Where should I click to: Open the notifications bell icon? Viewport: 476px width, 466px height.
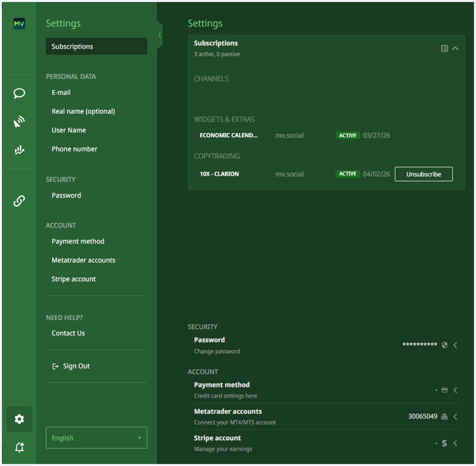click(19, 447)
